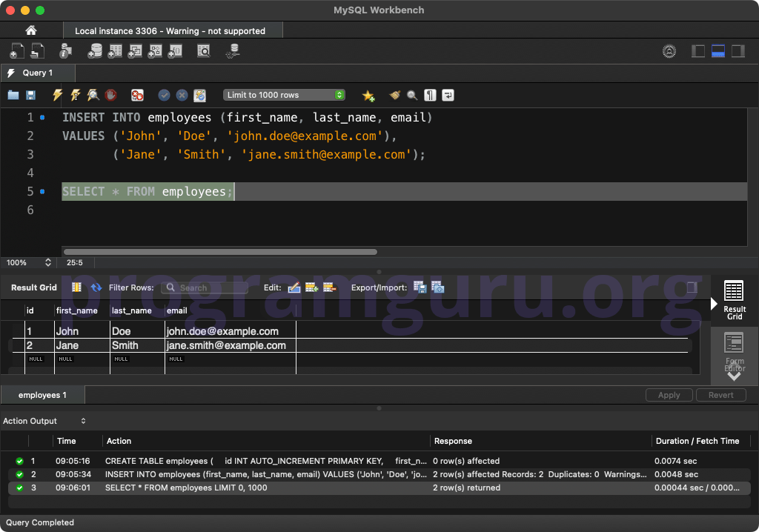Open the object inspector info icon
Screen dimensions: 759x532
tap(65, 51)
